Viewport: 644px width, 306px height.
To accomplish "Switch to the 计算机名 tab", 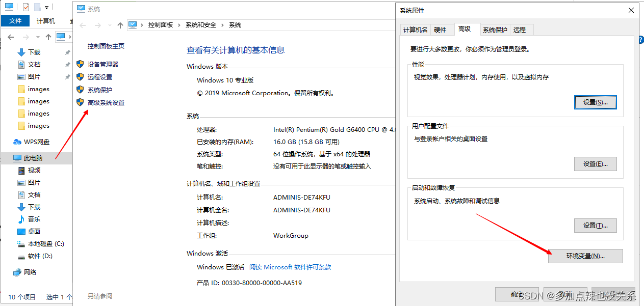I will pos(415,30).
